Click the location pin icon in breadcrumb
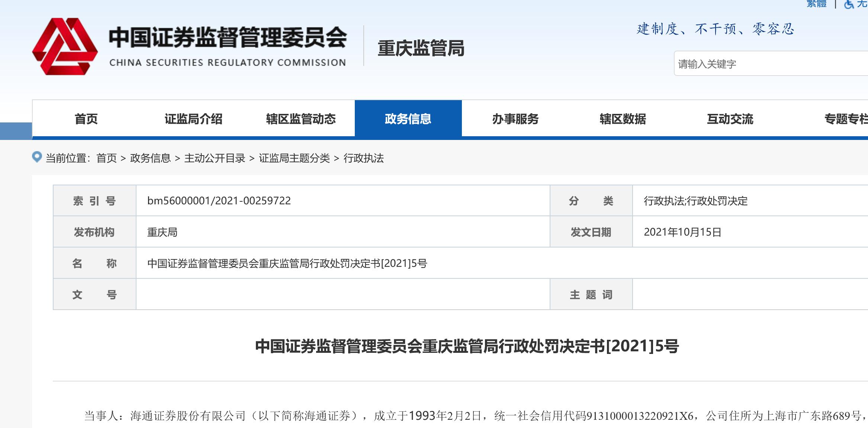The width and height of the screenshot is (868, 428). tap(37, 157)
